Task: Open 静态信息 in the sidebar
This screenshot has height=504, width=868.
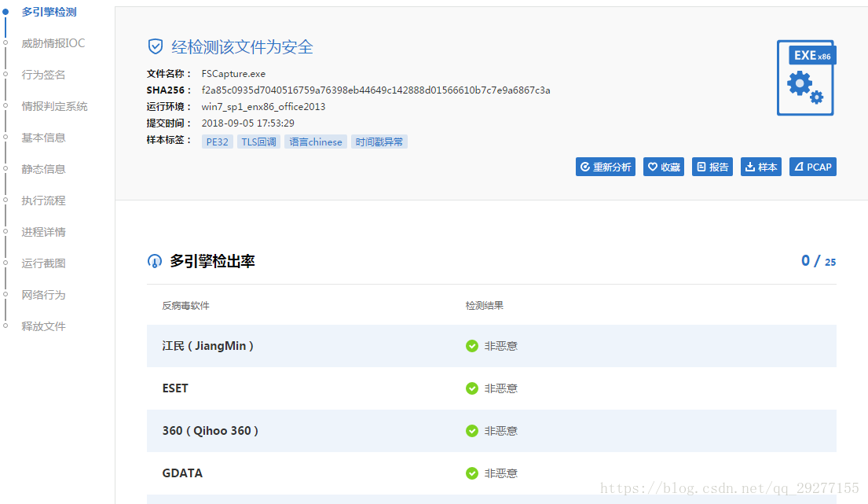Action: [43, 169]
